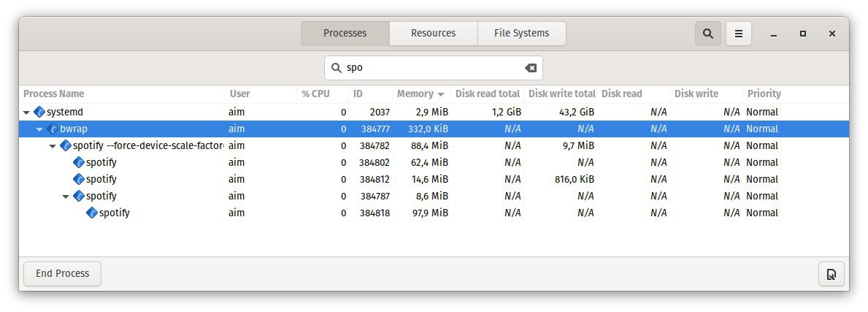Collapse the bwrap process subtree

pos(39,129)
